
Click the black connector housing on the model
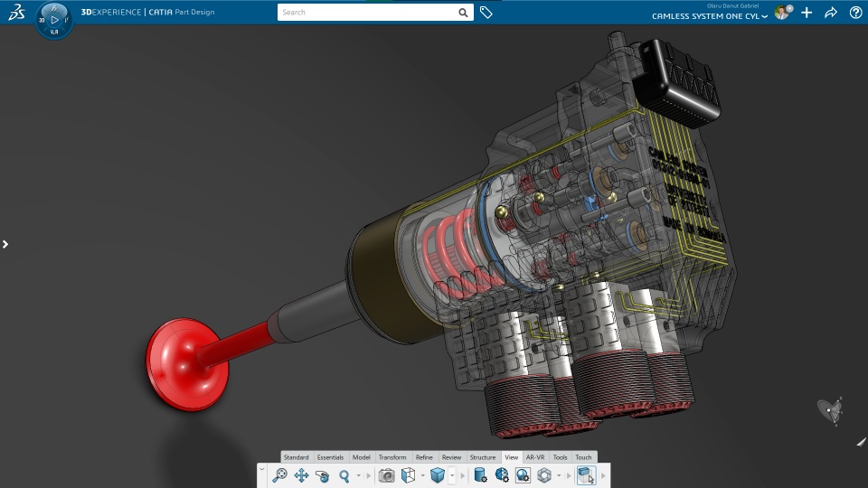676,83
